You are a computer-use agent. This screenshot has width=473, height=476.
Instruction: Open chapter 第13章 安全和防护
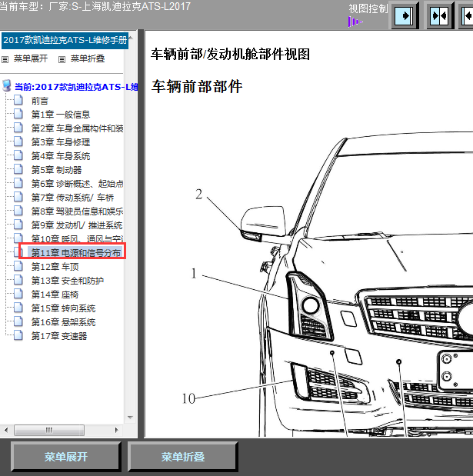coord(68,281)
